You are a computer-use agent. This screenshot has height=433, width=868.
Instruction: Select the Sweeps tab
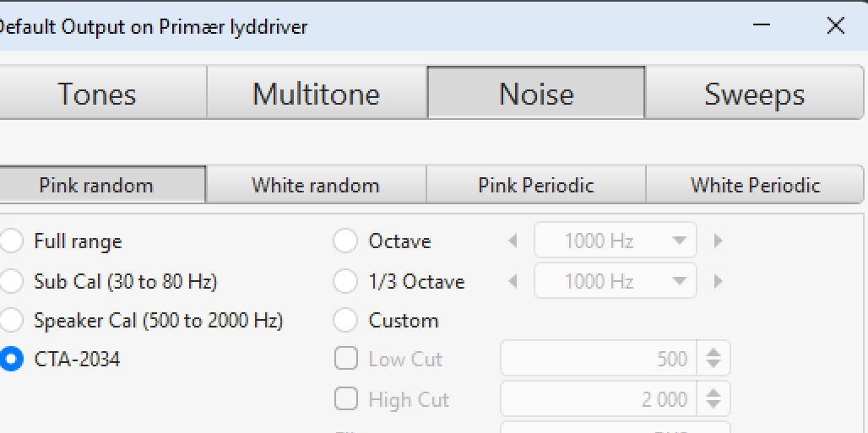(x=754, y=94)
